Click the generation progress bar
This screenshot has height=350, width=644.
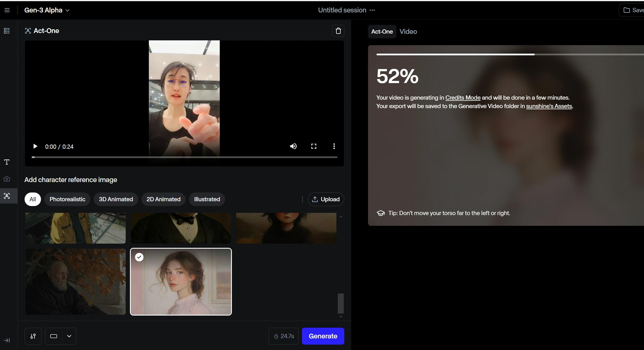point(510,54)
